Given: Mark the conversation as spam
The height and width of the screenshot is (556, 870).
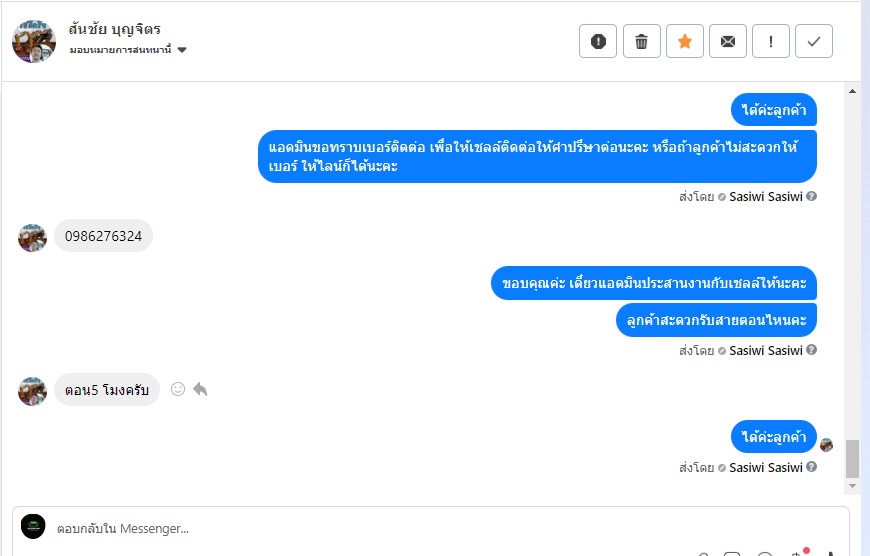Looking at the screenshot, I should (x=598, y=41).
